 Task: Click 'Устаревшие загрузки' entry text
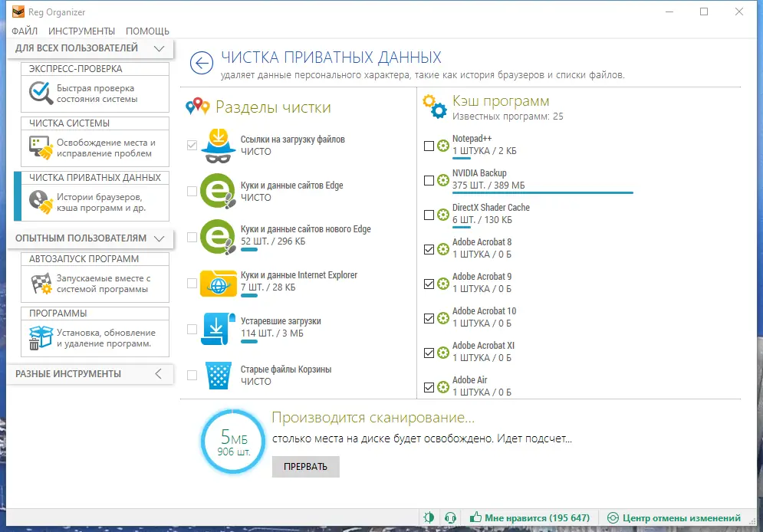click(x=281, y=321)
